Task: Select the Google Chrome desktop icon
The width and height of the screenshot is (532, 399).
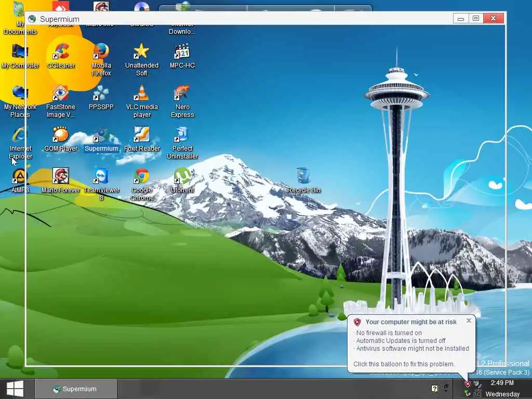Action: (x=142, y=184)
